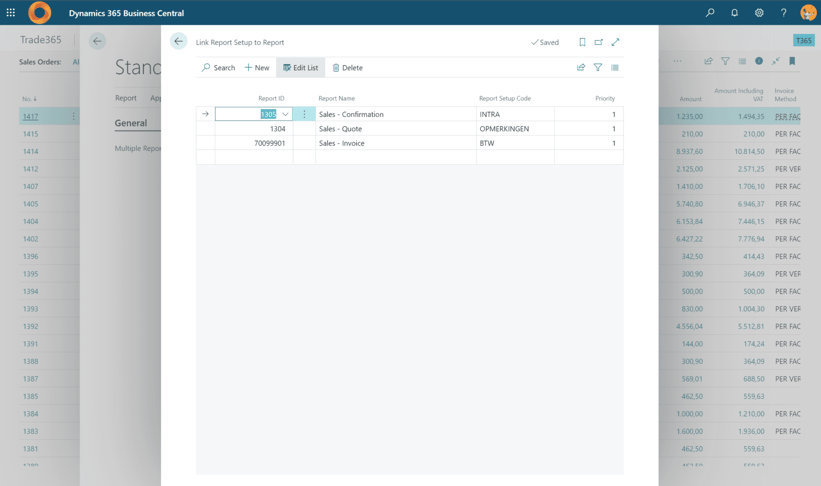This screenshot has height=486, width=821.
Task: Change layout of background sales orders list
Action: pos(742,61)
